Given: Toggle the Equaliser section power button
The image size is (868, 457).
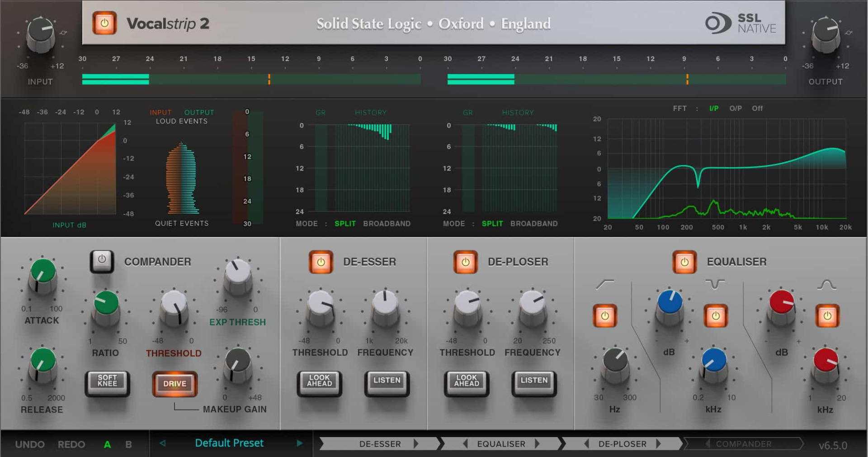Looking at the screenshot, I should point(684,262).
